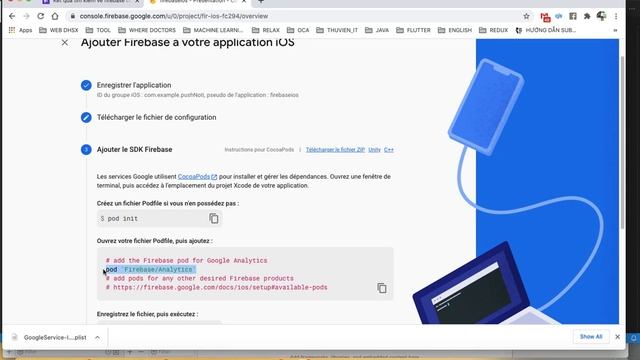Close the Add Firebase iOS dialog
This screenshot has height=360, width=640.
pos(64,42)
